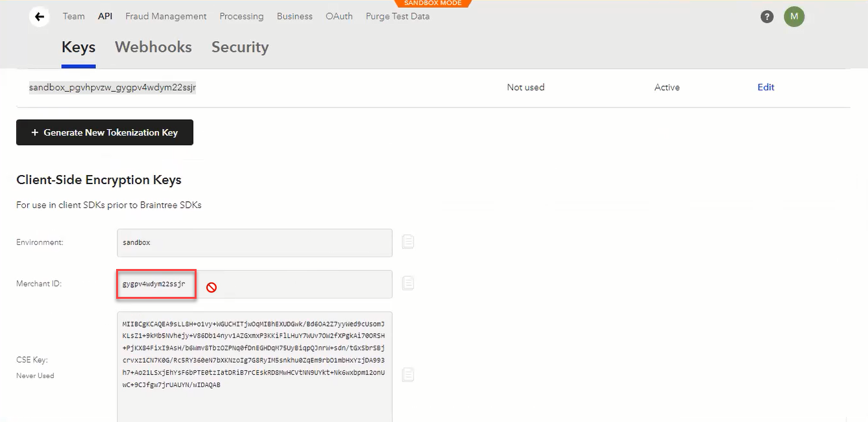Open the Processing menu

click(x=241, y=16)
